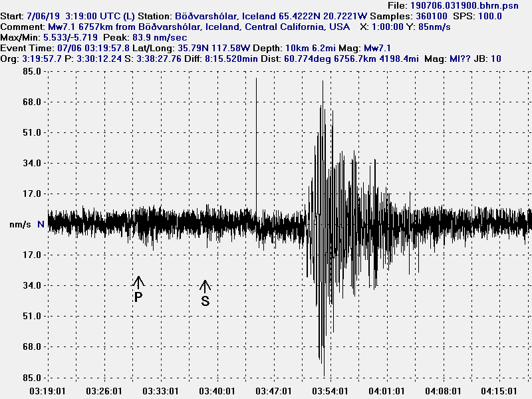The height and width of the screenshot is (399, 532).
Task: Click the nm/s axis unit label
Action: click(x=20, y=224)
